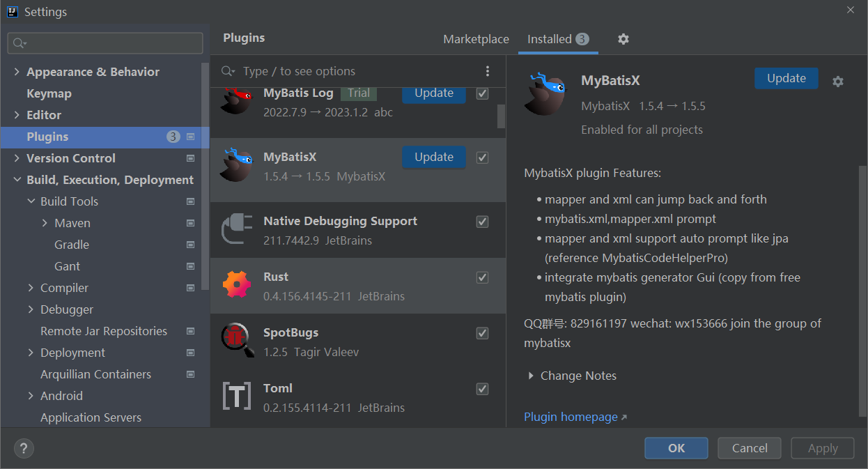Cancel the Settings dialog
The height and width of the screenshot is (469, 868).
click(750, 448)
